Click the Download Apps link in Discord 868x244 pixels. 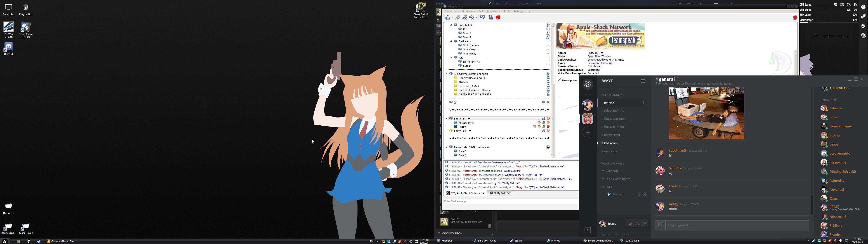[621, 235]
